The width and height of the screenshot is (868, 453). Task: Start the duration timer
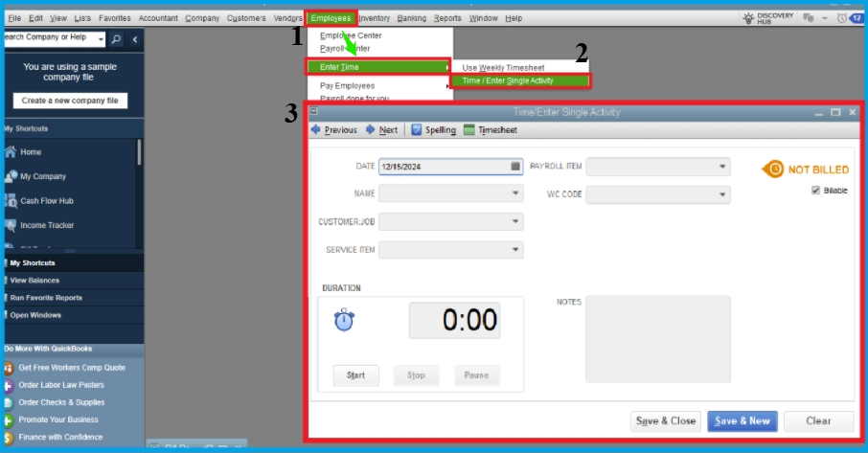click(x=355, y=375)
